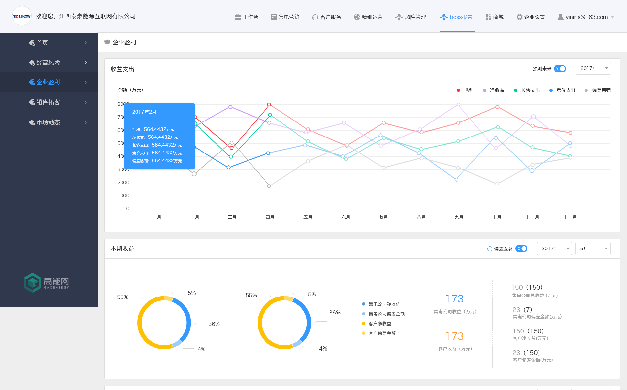This screenshot has width=627, height=390.
Task: Expand the fourth sidebar item's chevron
Action: point(86,102)
